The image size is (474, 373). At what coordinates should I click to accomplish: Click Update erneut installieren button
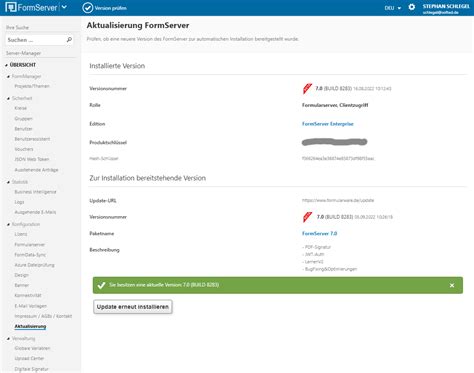coord(133,307)
